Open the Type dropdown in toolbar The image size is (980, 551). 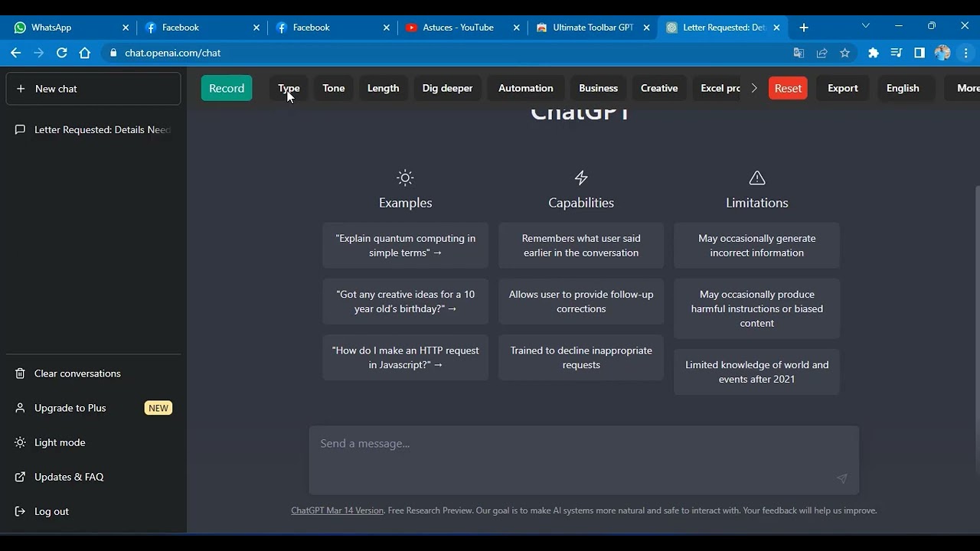(289, 88)
